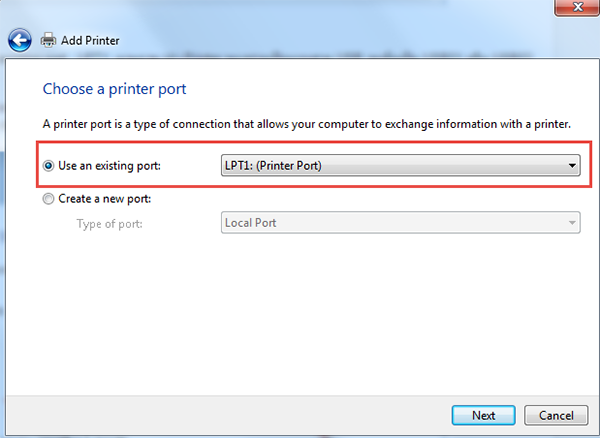Select the Use an existing port radio button
Screen dimensions: 600x438
pos(48,166)
